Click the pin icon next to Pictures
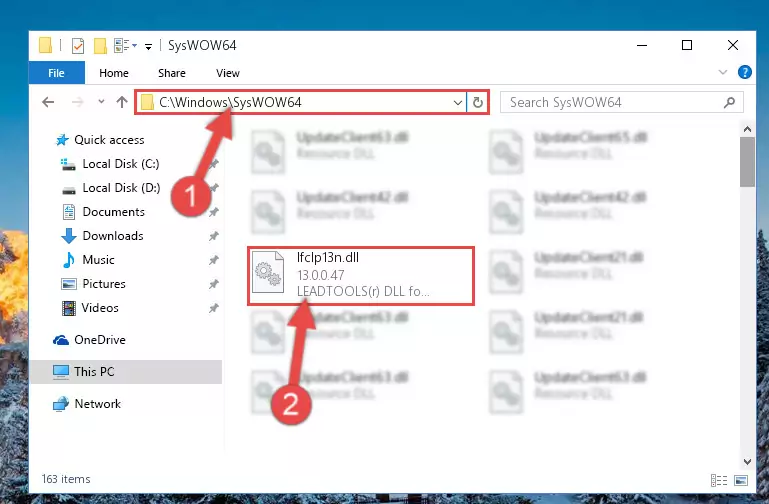 (213, 284)
